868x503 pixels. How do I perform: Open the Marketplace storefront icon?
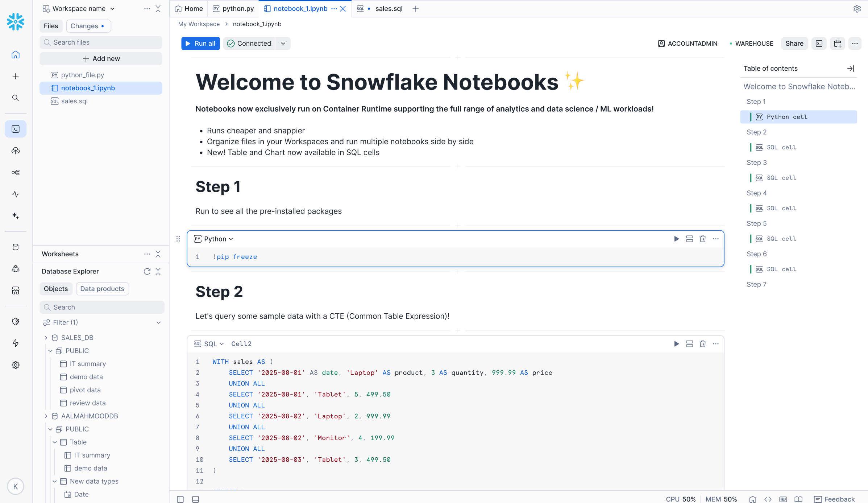pos(16,290)
